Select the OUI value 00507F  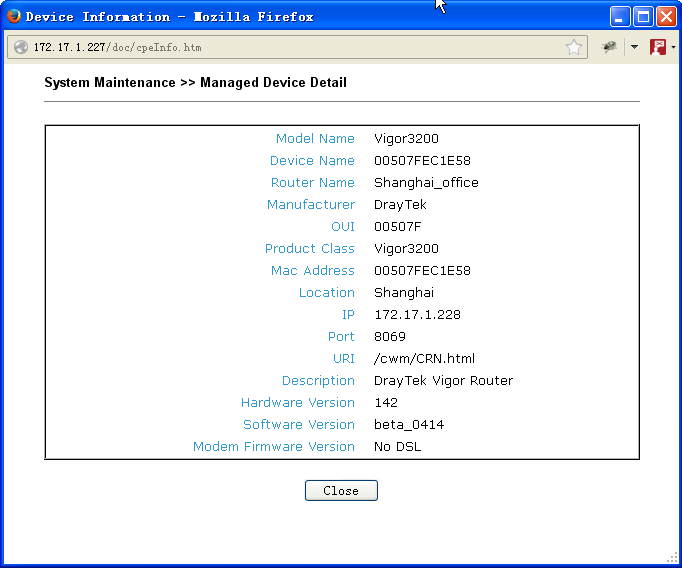398,227
